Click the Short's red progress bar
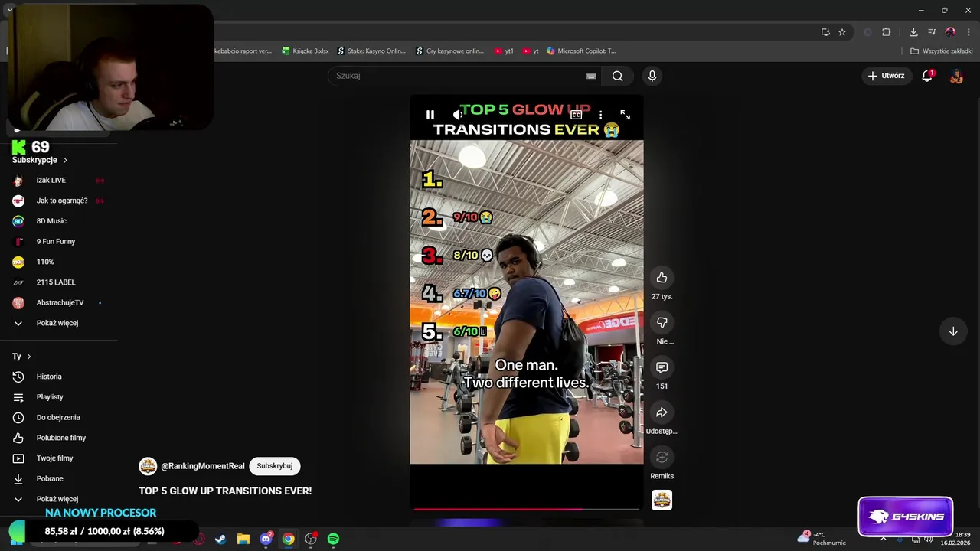The width and height of the screenshot is (980, 551). [526, 508]
